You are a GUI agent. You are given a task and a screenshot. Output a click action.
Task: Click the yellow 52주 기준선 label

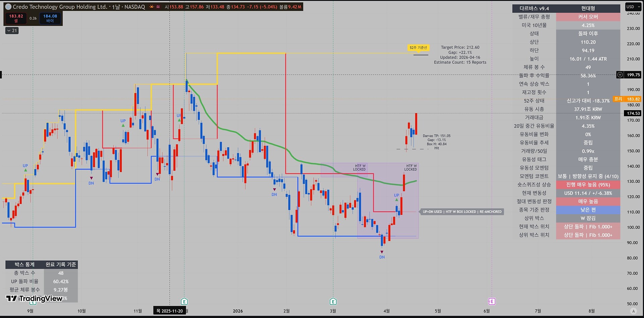click(x=418, y=48)
